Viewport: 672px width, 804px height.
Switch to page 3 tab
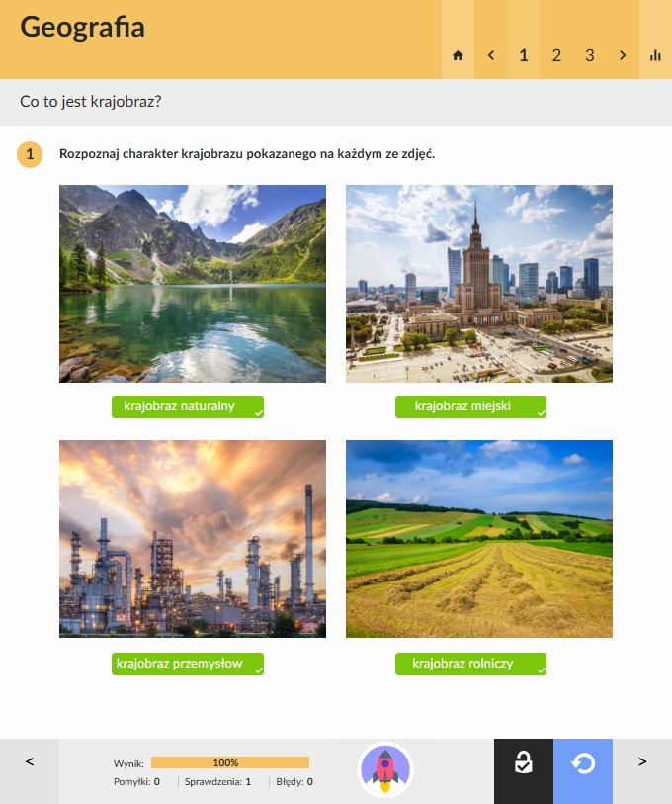(x=589, y=55)
